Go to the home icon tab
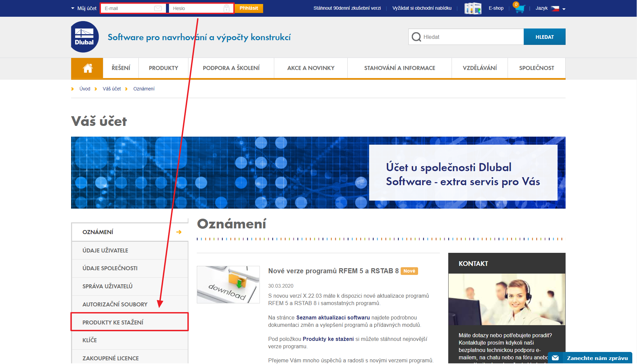Screen dimensions: 637x364 coord(87,68)
